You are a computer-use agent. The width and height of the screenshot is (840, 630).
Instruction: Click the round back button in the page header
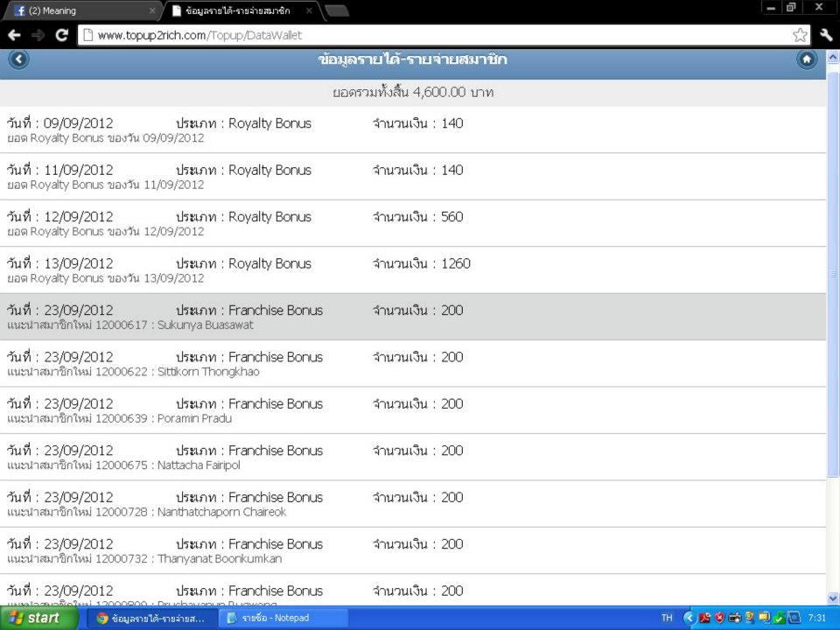(x=18, y=59)
